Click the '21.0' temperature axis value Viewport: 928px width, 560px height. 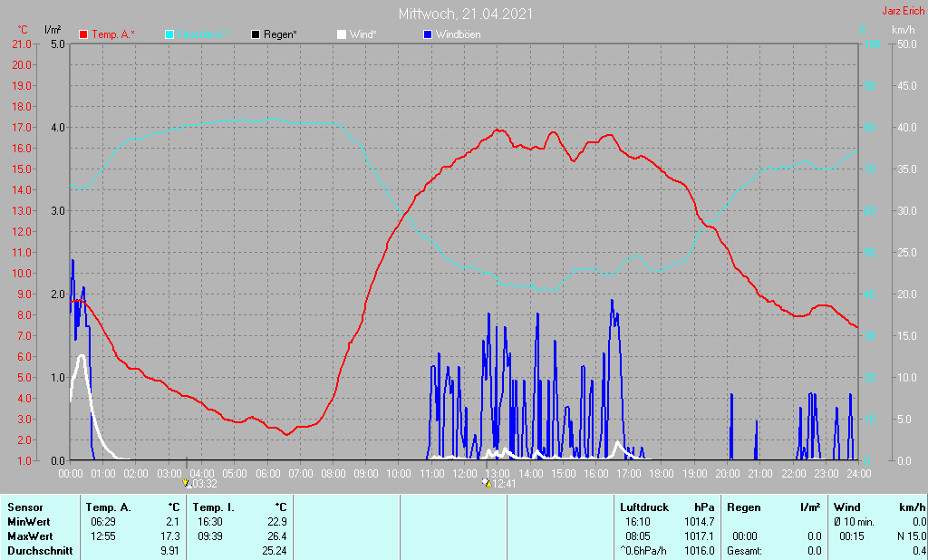point(22,43)
